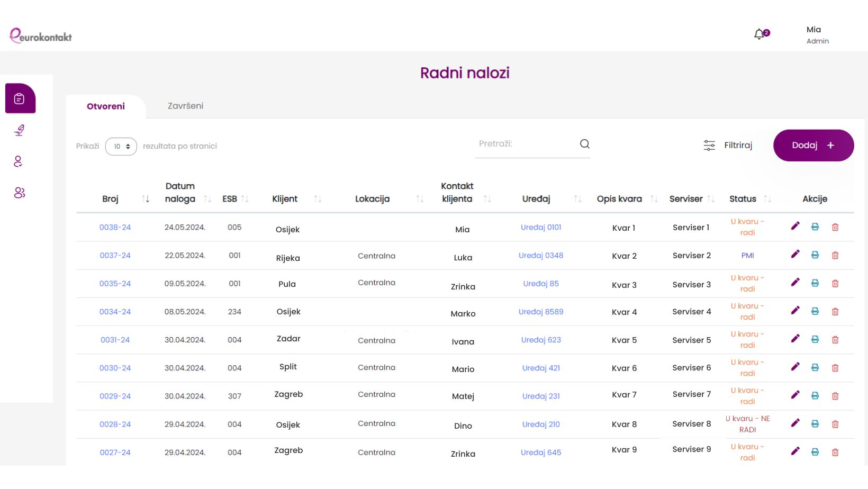Click the U kvaru - NE RADI status

click(x=747, y=424)
